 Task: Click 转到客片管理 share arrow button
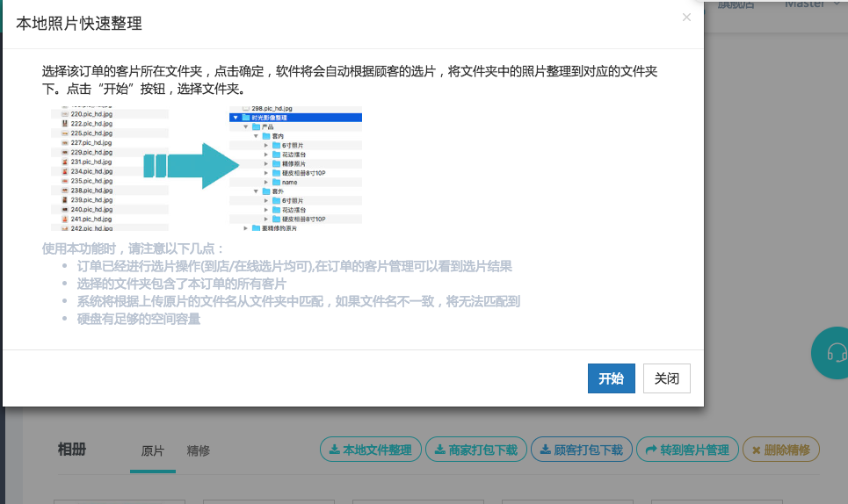point(687,450)
